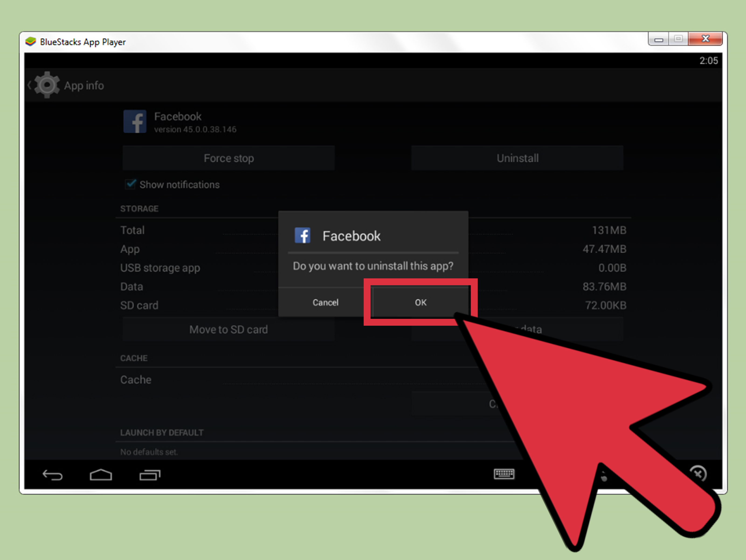Click the '0.00B' USB storage value
The image size is (746, 560).
coord(612,268)
